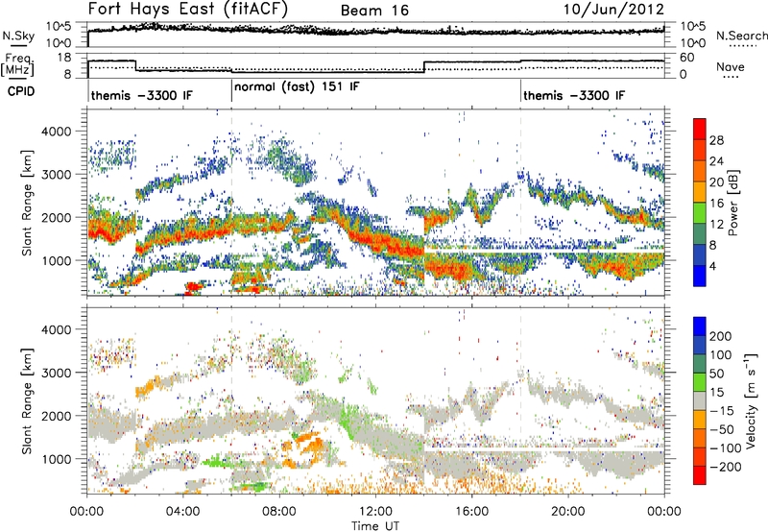This screenshot has height=532, width=768.
Task: Click the 18 tick on frequency axis
Action: pyautogui.click(x=64, y=58)
